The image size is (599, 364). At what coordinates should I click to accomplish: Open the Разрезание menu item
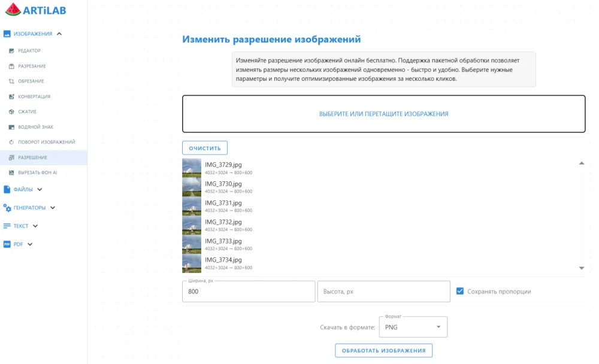pyautogui.click(x=44, y=66)
